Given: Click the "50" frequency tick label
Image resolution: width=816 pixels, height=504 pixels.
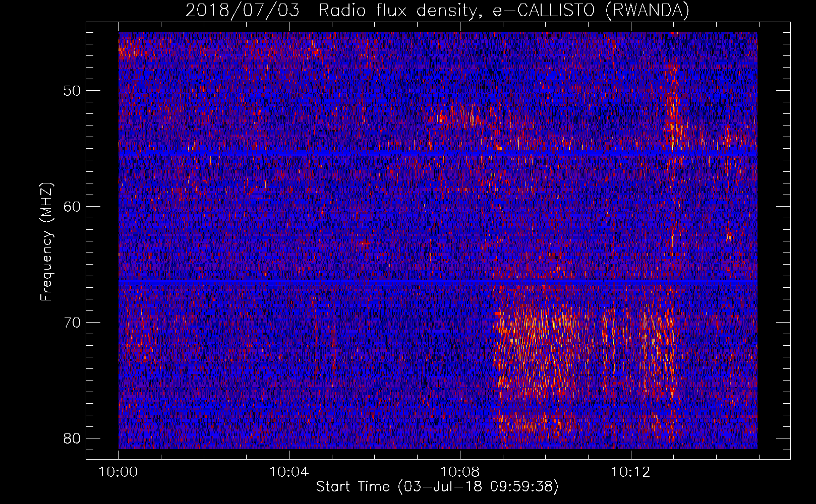Looking at the screenshot, I should point(72,91).
